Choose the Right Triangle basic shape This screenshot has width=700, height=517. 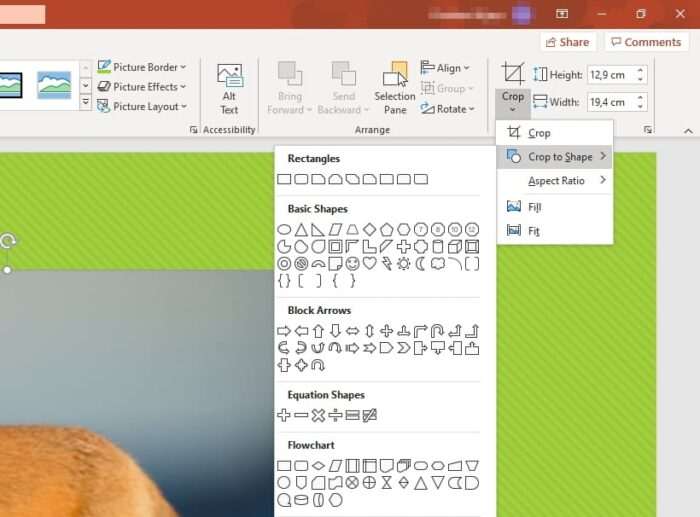(318, 230)
